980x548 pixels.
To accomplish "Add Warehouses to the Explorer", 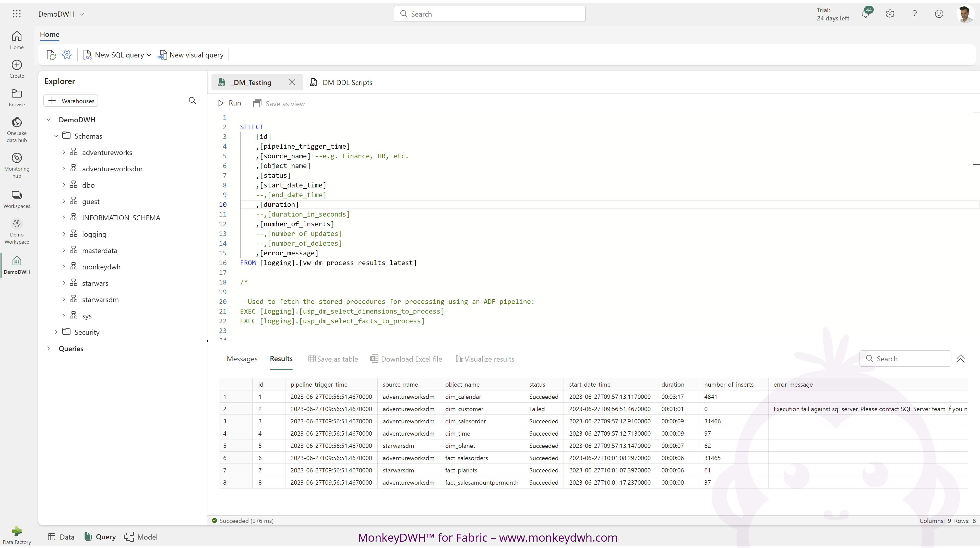I will 71,101.
